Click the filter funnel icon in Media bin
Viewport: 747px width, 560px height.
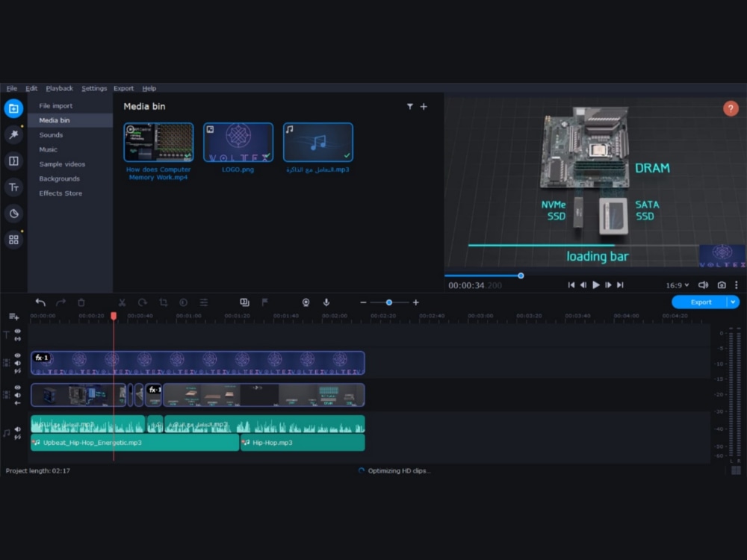tap(409, 107)
